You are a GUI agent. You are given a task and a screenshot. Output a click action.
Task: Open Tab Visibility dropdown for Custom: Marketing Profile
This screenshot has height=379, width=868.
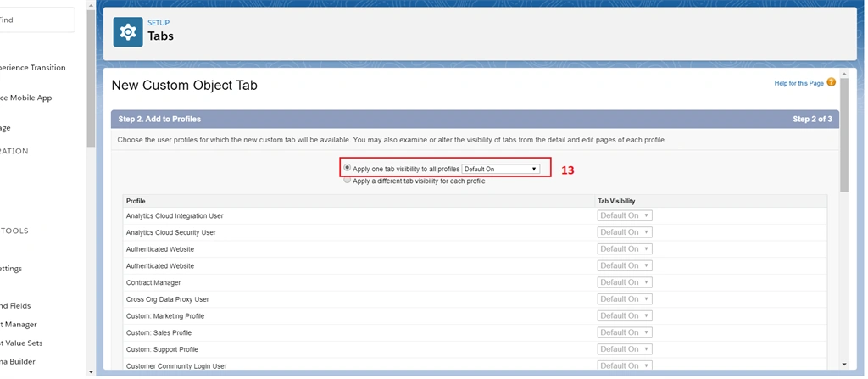625,315
